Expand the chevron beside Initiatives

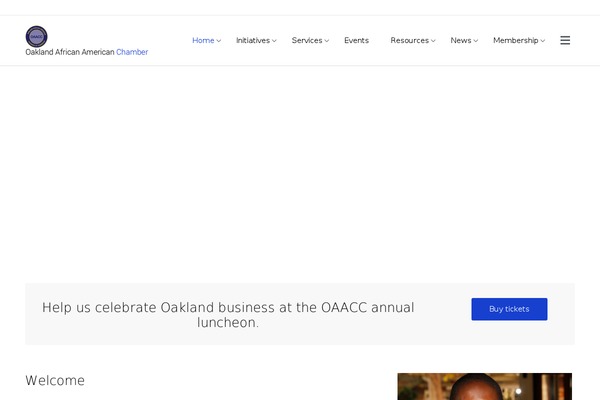pos(274,41)
